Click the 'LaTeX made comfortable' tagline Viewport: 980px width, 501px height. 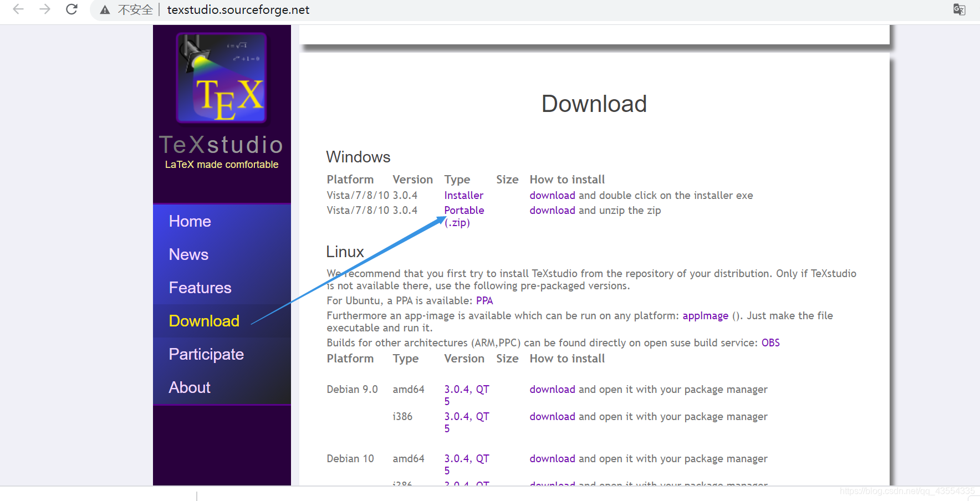click(x=222, y=165)
